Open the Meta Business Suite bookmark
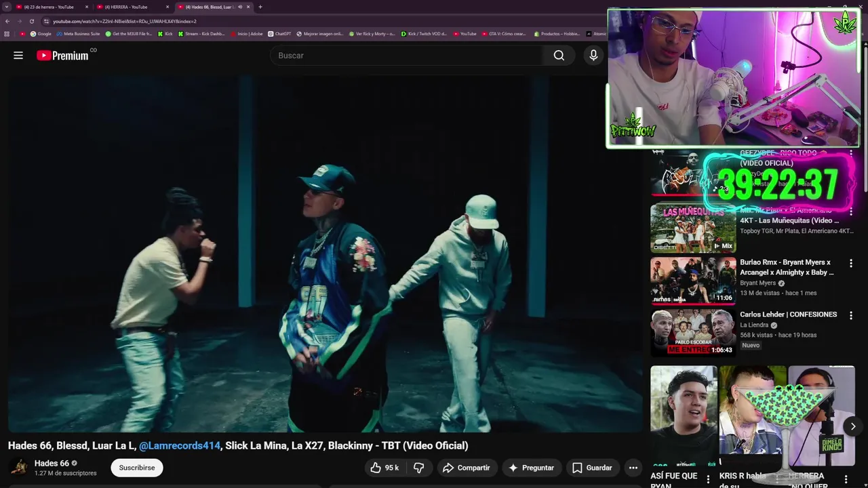 (x=78, y=34)
